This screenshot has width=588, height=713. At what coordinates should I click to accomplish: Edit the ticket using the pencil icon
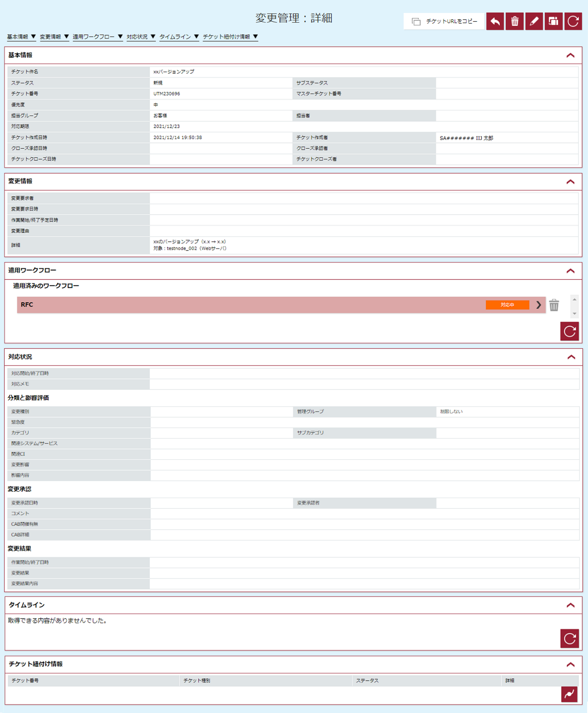point(534,21)
